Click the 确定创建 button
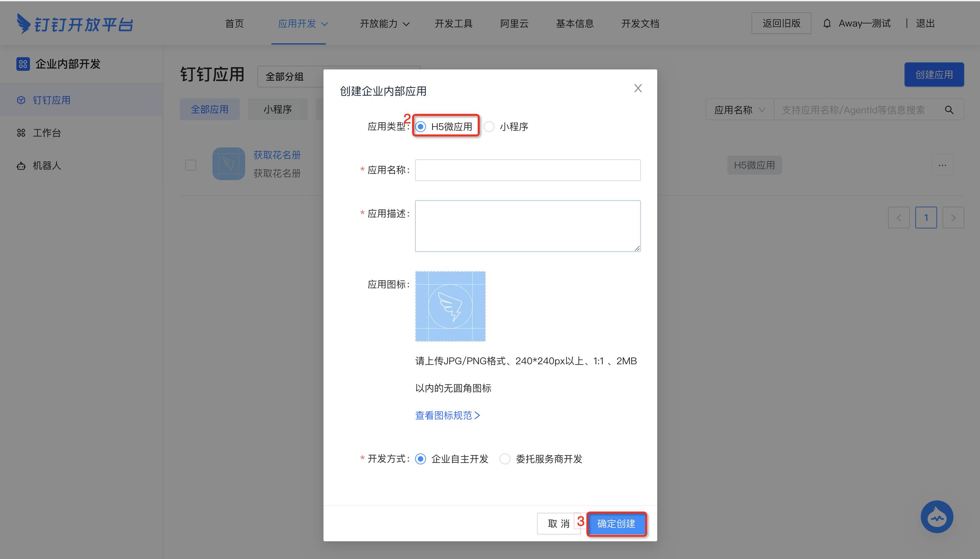Screen dimensions: 980x559 point(616,524)
